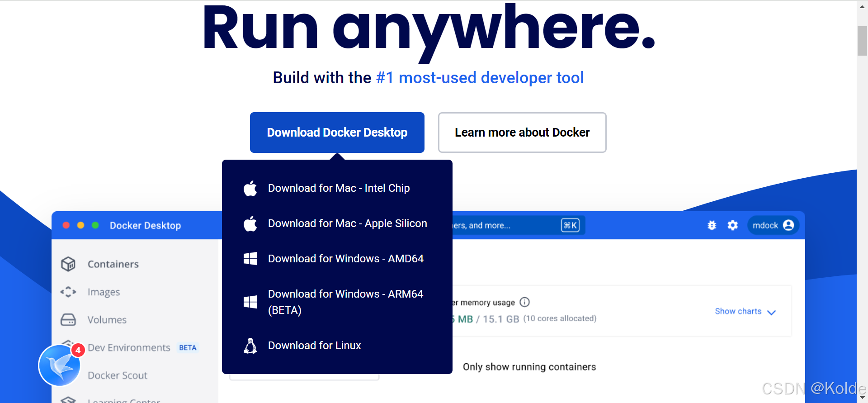Follow the #1 most-used developer tool link
The width and height of the screenshot is (868, 403).
pos(480,78)
